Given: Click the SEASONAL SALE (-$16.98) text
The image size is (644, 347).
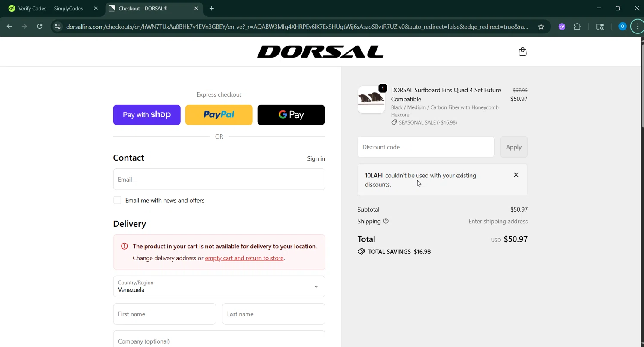Looking at the screenshot, I should (x=428, y=122).
